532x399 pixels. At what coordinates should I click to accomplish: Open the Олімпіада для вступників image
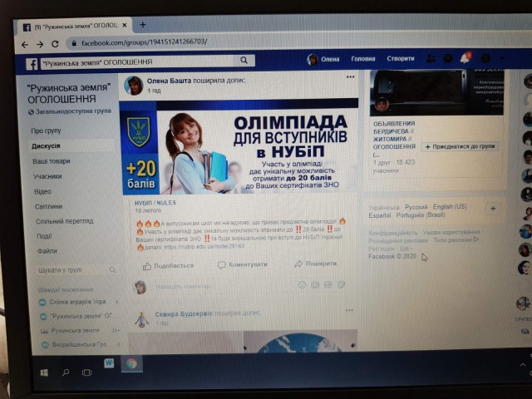click(239, 147)
